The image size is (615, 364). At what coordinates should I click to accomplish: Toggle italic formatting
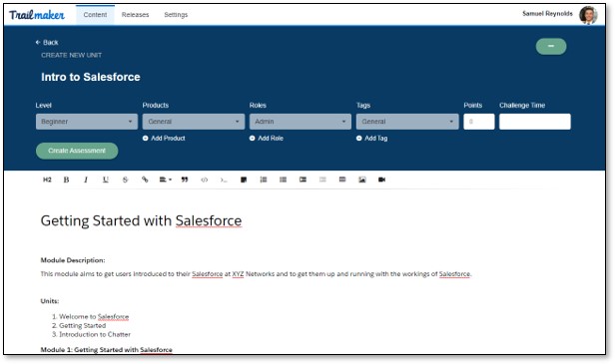click(x=86, y=180)
